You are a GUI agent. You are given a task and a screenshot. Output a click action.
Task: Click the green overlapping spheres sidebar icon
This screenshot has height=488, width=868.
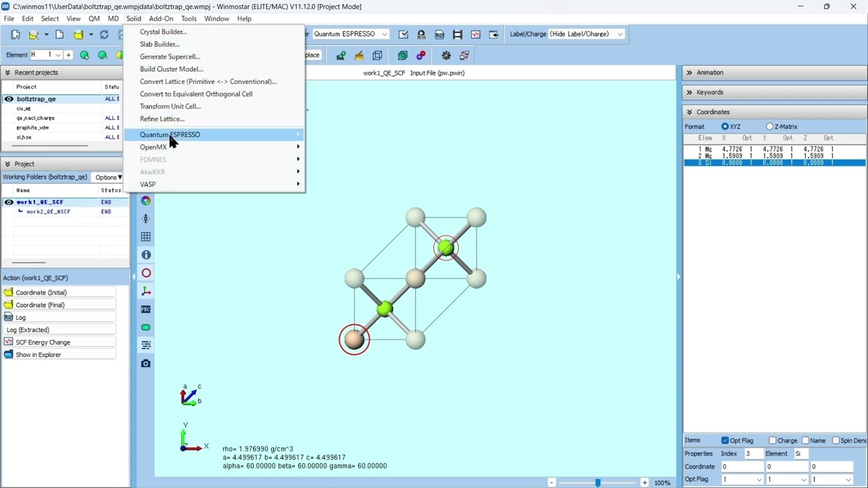click(x=146, y=327)
